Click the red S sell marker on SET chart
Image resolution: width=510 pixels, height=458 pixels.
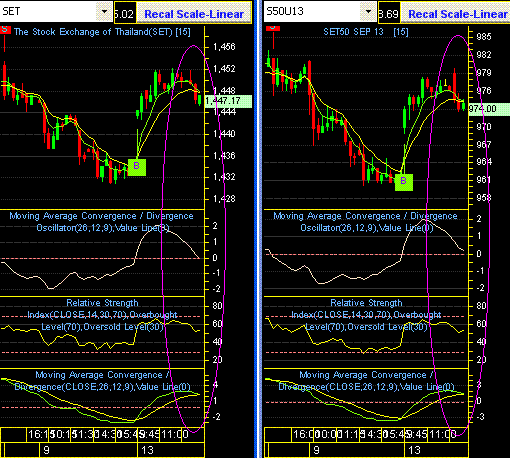[5, 30]
